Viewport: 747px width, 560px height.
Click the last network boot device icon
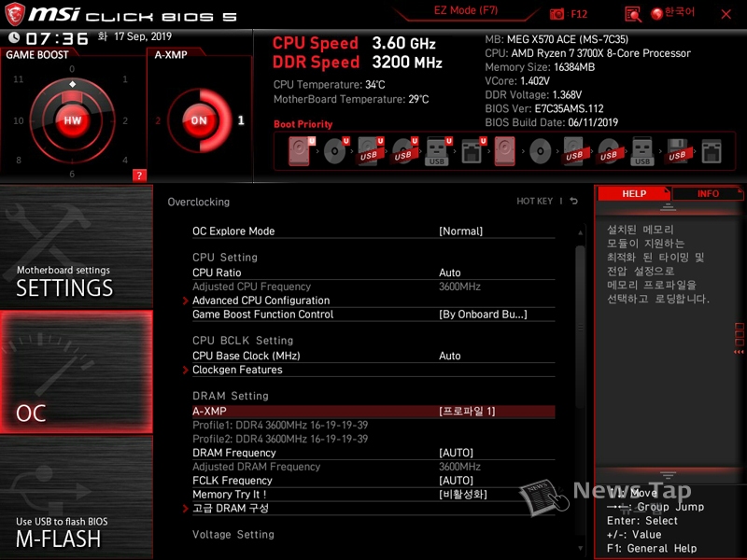point(711,151)
